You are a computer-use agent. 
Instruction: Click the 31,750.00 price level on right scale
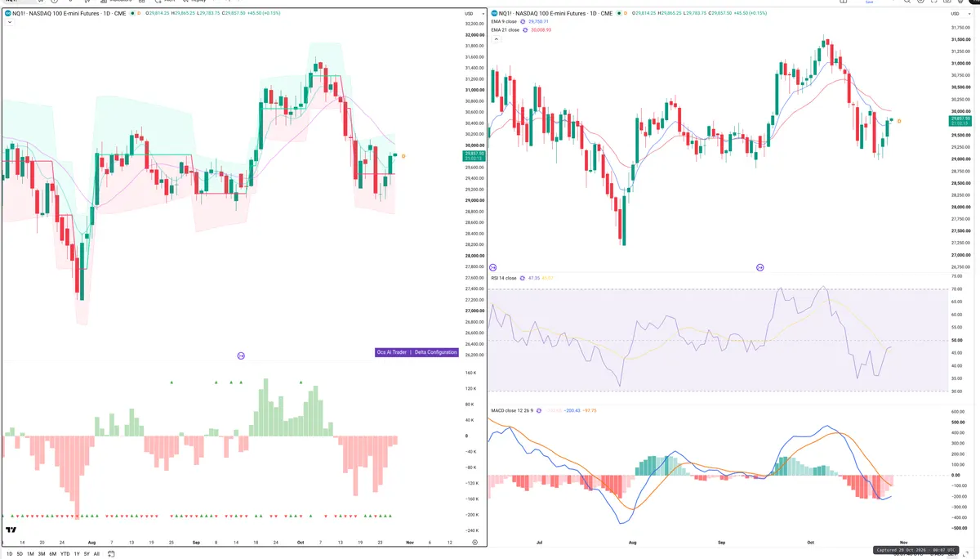[x=960, y=28]
